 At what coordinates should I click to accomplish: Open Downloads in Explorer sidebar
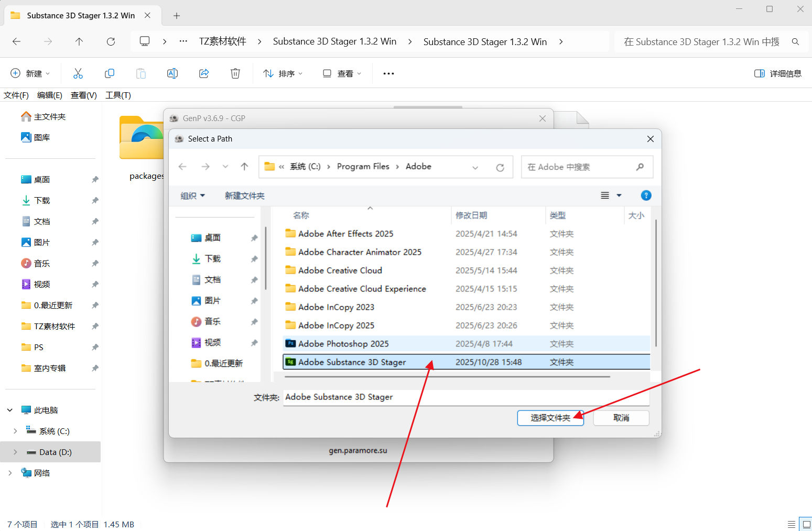click(x=36, y=200)
